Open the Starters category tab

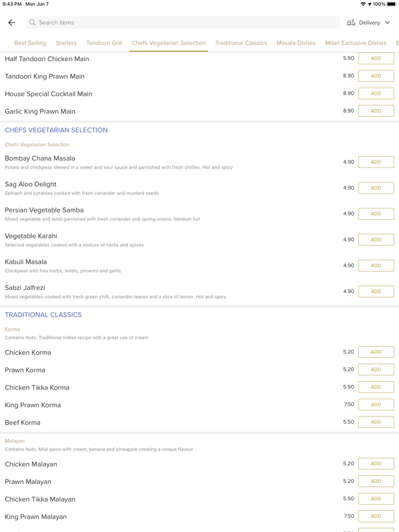point(66,43)
